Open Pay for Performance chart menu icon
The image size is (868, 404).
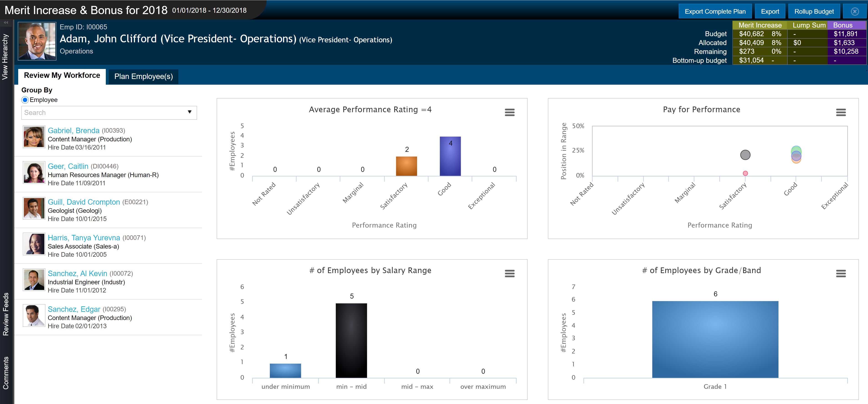(x=841, y=112)
